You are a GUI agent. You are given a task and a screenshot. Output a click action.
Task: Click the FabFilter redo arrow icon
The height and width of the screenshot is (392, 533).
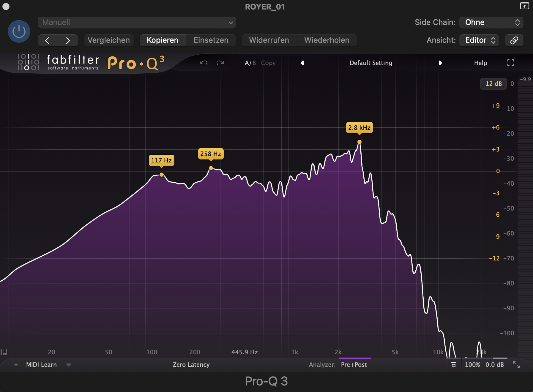pos(220,63)
